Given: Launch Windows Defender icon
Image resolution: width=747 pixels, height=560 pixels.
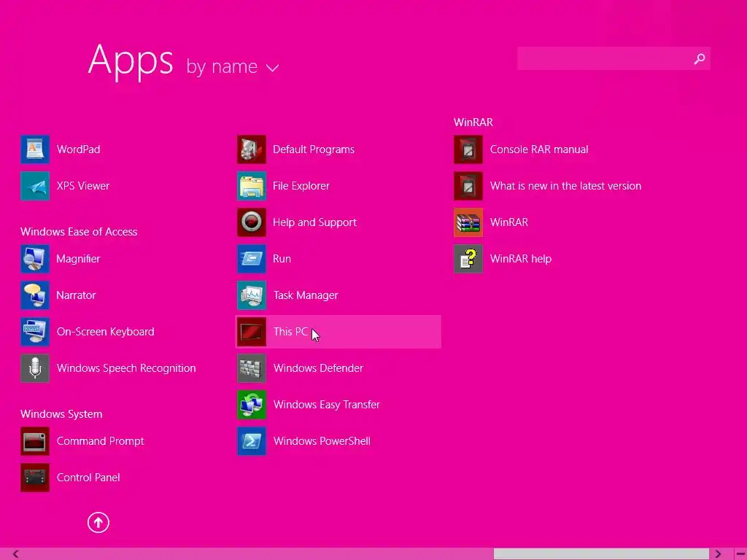Looking at the screenshot, I should [x=252, y=368].
